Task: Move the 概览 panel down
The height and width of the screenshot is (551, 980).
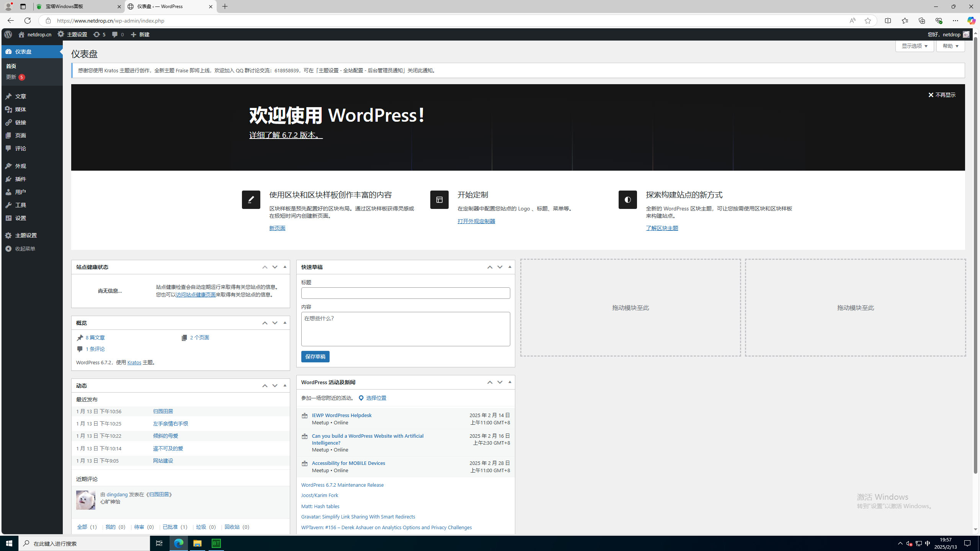Action: pos(275,323)
